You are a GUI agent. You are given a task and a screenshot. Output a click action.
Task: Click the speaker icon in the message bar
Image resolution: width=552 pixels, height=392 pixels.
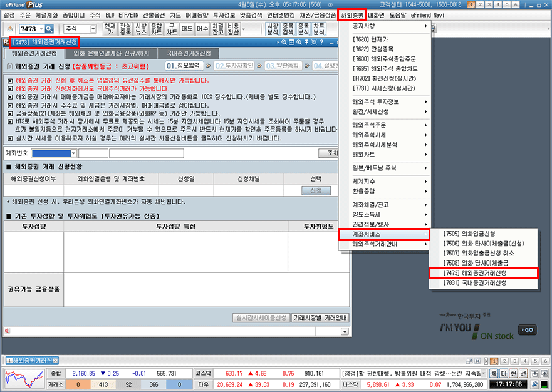point(8,331)
